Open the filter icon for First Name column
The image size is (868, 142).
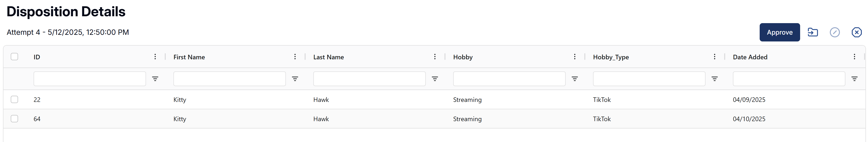(x=295, y=79)
